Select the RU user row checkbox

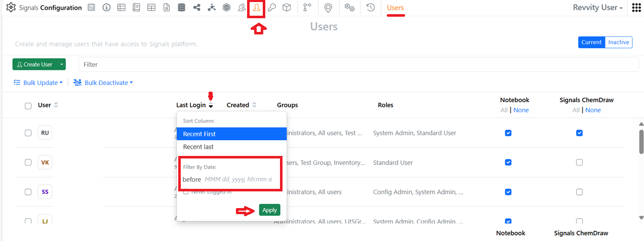point(28,133)
